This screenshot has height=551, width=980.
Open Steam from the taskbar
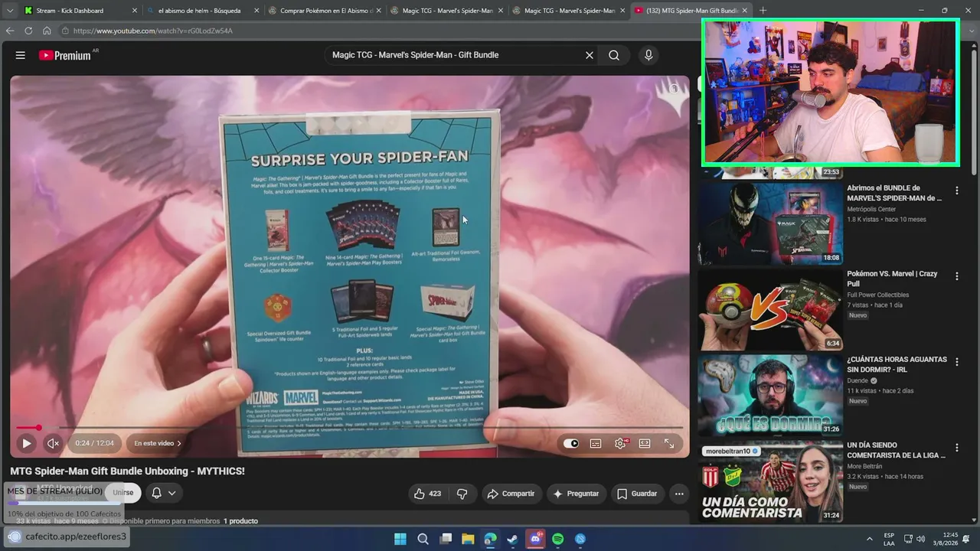point(513,539)
